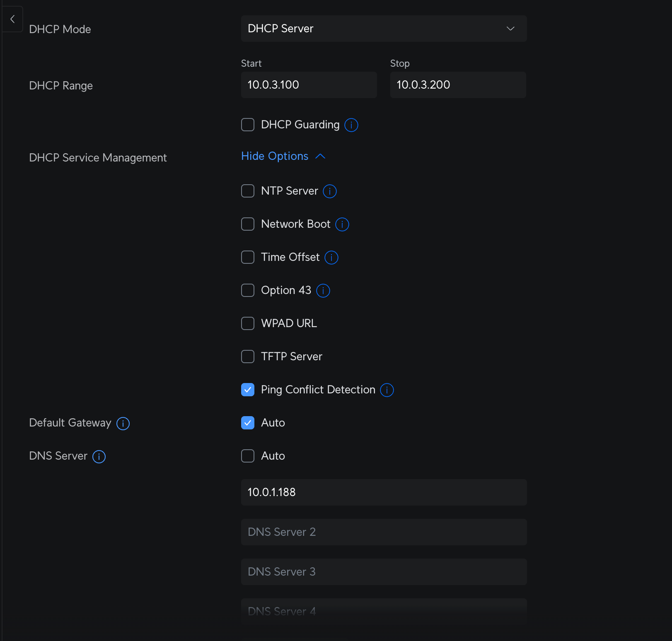
Task: Show NTP Server info icon details
Action: pyautogui.click(x=329, y=191)
